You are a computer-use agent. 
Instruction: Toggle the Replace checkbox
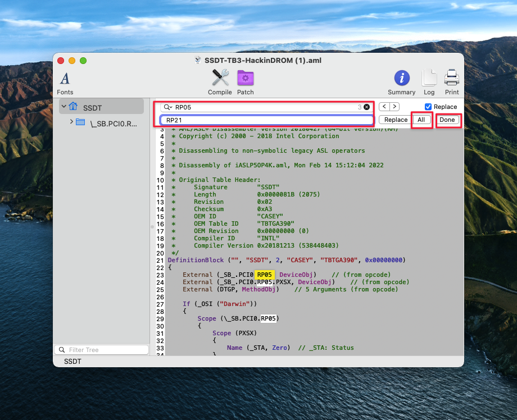pyautogui.click(x=428, y=107)
